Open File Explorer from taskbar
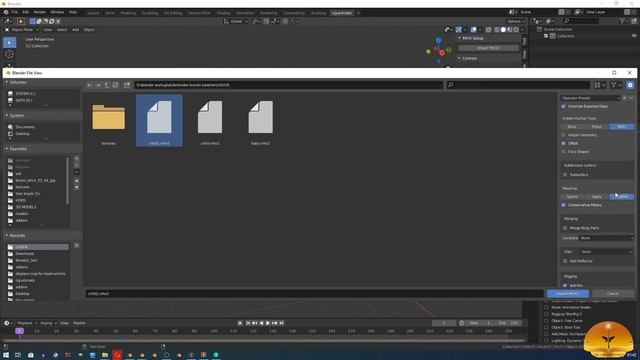Image resolution: width=640 pixels, height=360 pixels. tap(105, 355)
